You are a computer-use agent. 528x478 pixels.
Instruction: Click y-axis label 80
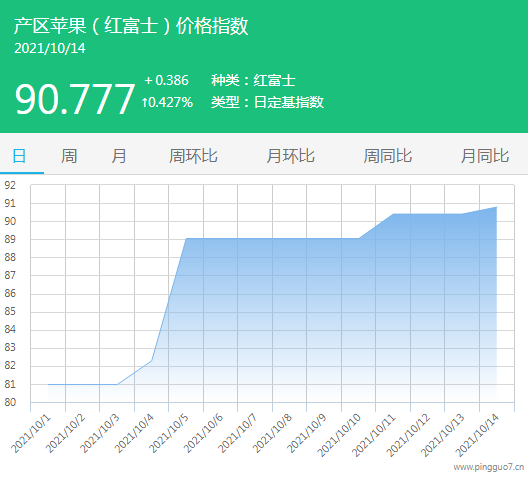coord(10,402)
